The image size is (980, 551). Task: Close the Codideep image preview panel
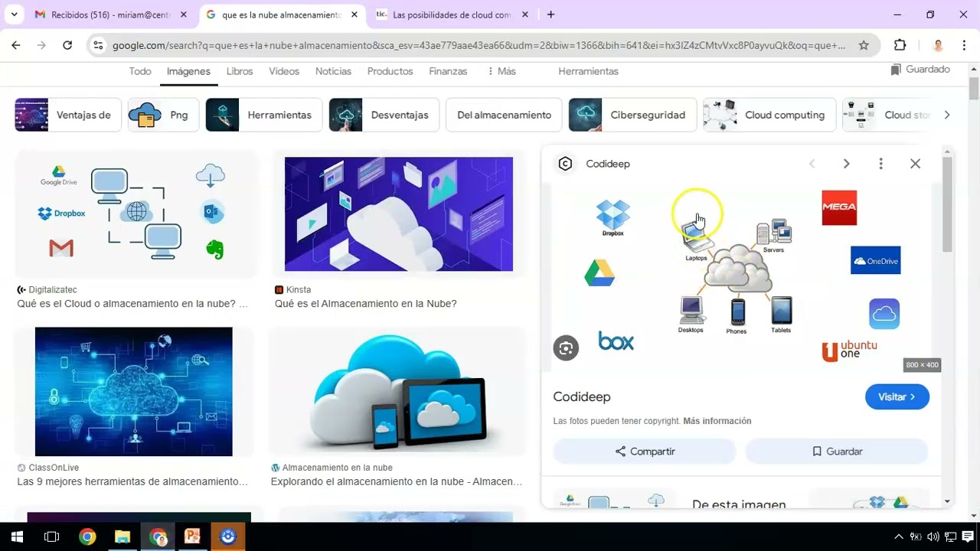tap(915, 164)
